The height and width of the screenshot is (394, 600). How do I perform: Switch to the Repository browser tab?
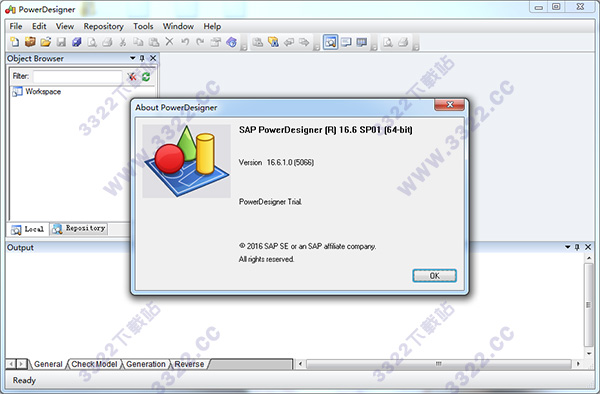click(79, 228)
